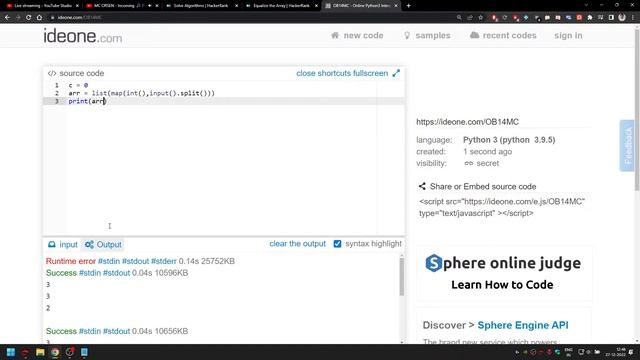Click the browser home icon

40,18
